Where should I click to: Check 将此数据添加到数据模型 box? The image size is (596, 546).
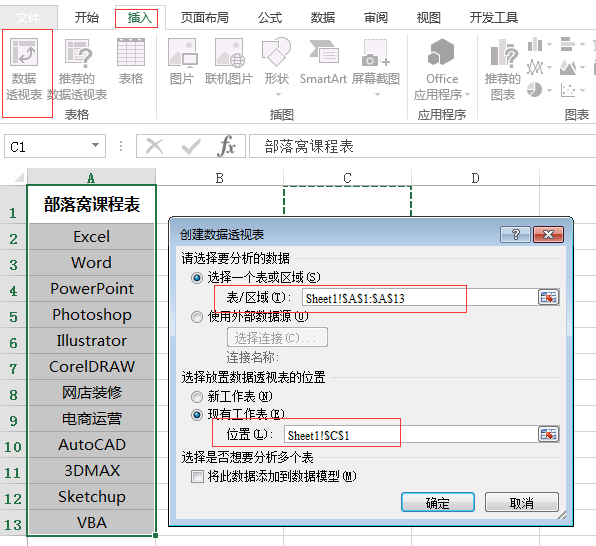(197, 476)
